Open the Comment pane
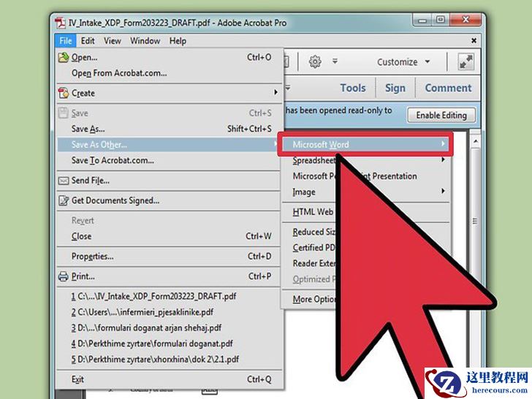 (x=448, y=88)
